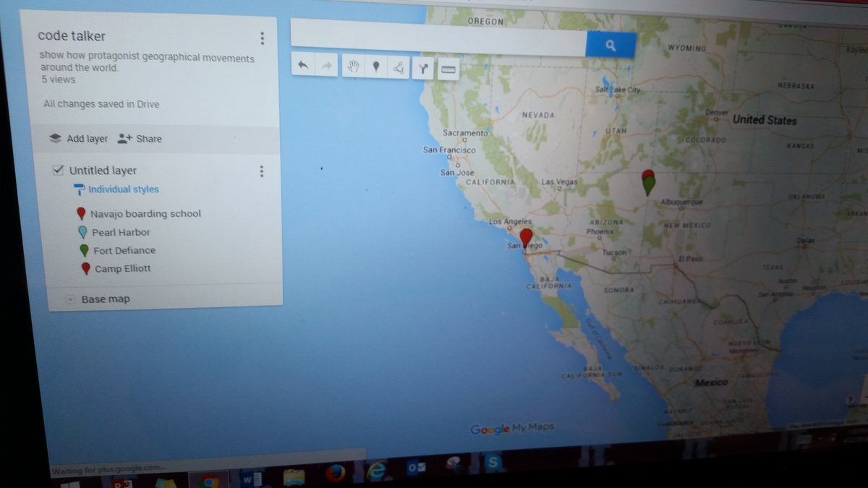Screen dimensions: 868x488
Task: Click the map description text
Action: pos(148,63)
